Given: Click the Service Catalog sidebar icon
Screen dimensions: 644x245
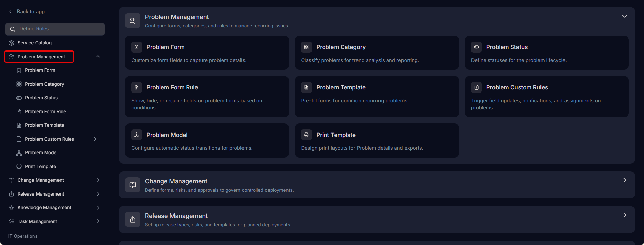Looking at the screenshot, I should pos(11,43).
